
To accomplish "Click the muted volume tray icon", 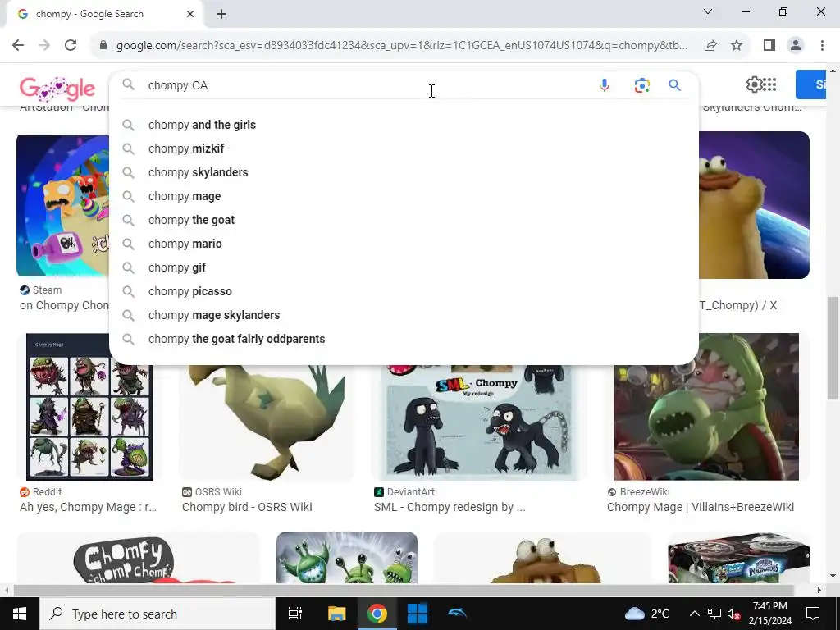I will (733, 614).
